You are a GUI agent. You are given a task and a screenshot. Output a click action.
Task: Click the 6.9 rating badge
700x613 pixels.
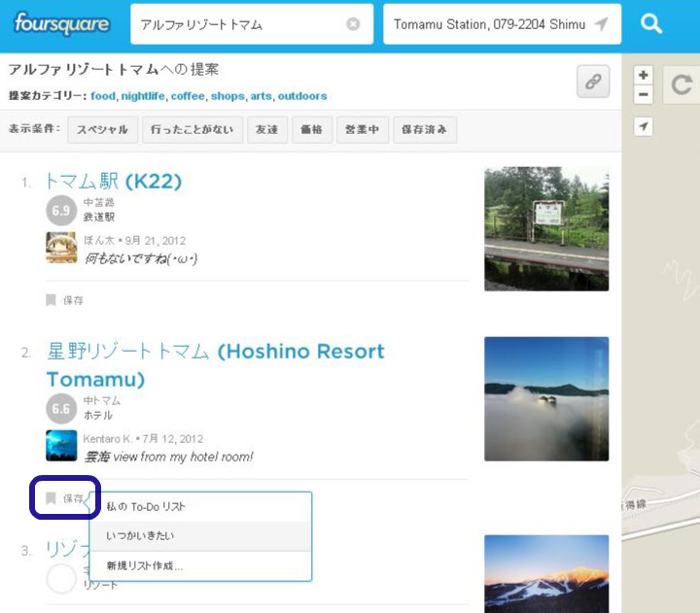(x=61, y=211)
